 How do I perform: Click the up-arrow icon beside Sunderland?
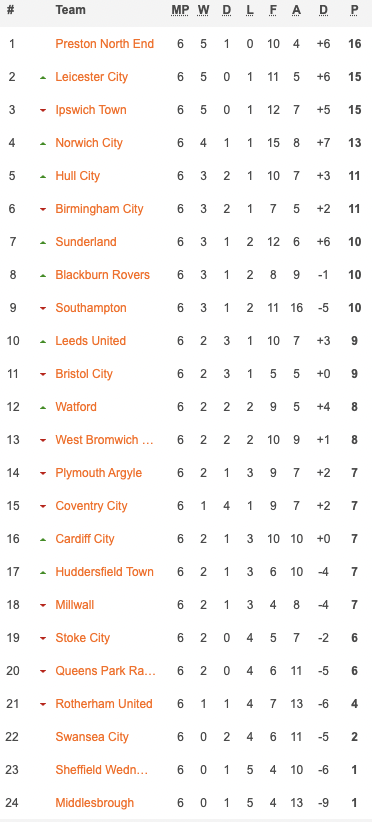point(43,242)
